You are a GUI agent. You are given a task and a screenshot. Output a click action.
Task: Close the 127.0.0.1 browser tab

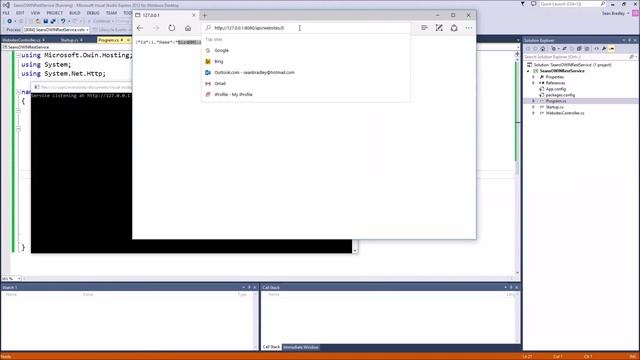pyautogui.click(x=194, y=15)
